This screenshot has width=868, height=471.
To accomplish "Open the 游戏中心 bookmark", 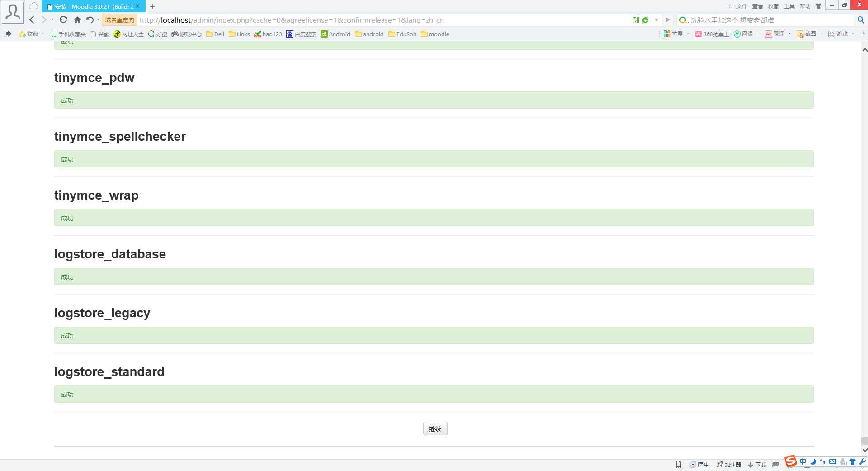I will tap(186, 34).
